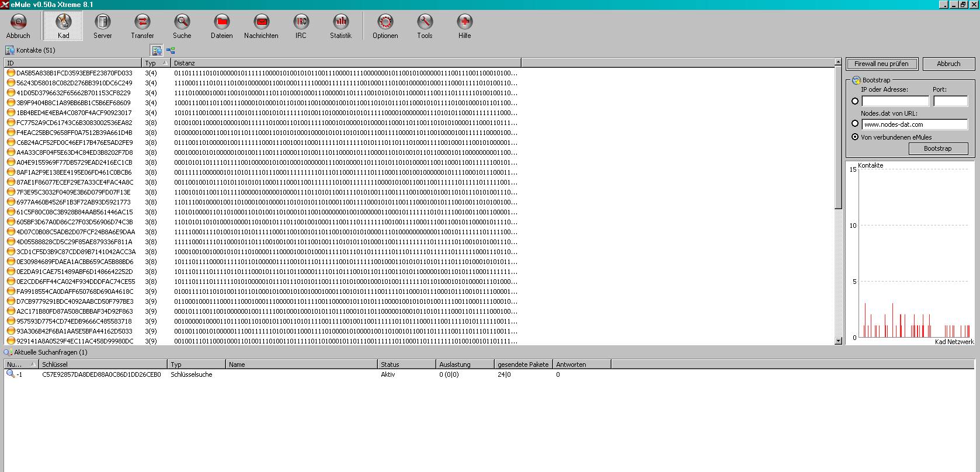Sort searches by Schlüssel column header
The width and height of the screenshot is (980, 472).
point(103,364)
